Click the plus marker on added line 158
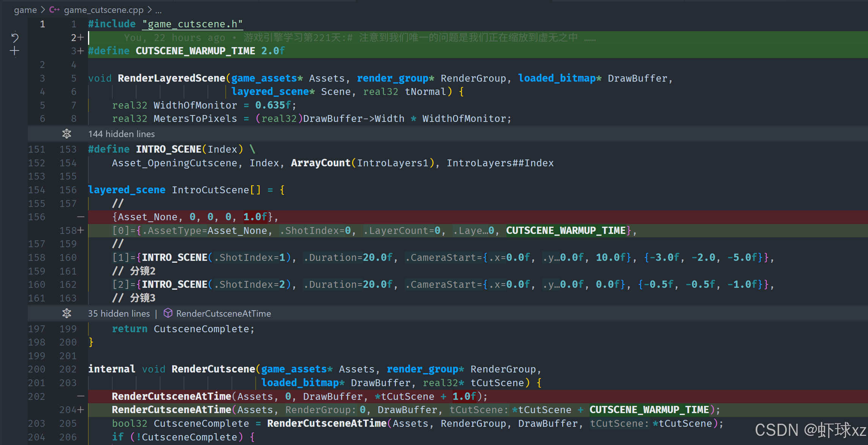Screen dimensions: 868x445 click(x=80, y=230)
